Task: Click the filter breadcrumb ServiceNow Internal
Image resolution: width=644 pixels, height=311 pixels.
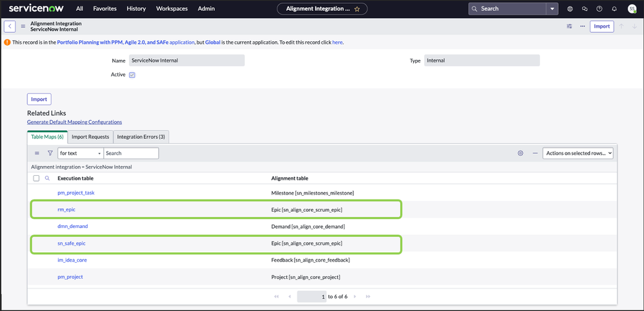Action: (x=81, y=167)
